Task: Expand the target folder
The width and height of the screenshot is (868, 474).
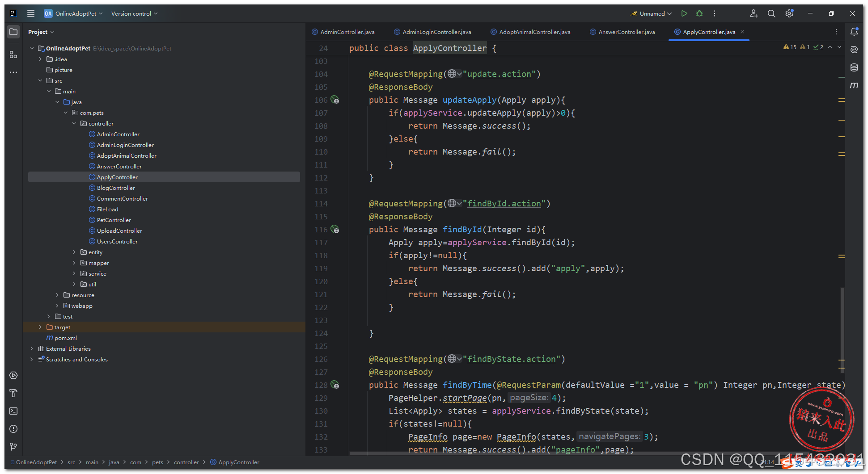Action: coord(40,327)
